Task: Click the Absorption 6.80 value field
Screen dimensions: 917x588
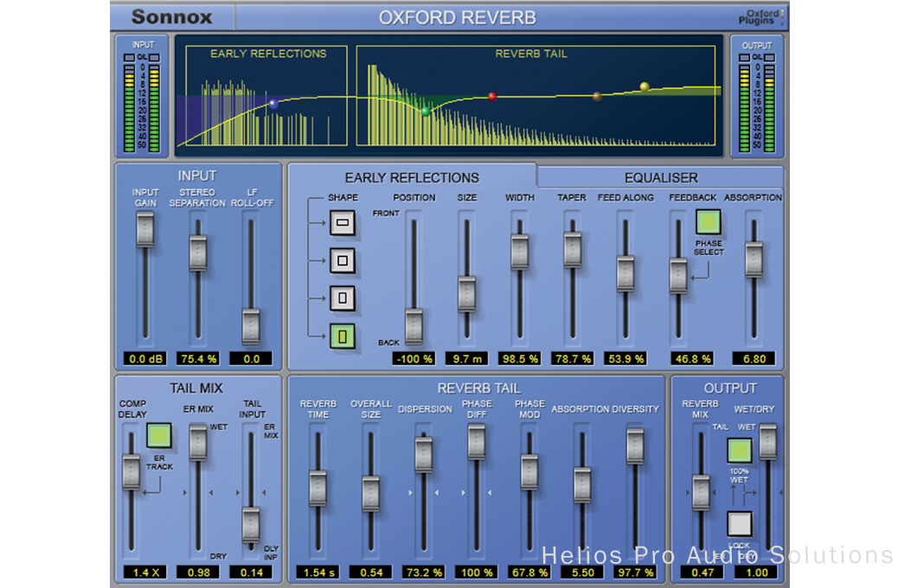Action: pyautogui.click(x=753, y=359)
